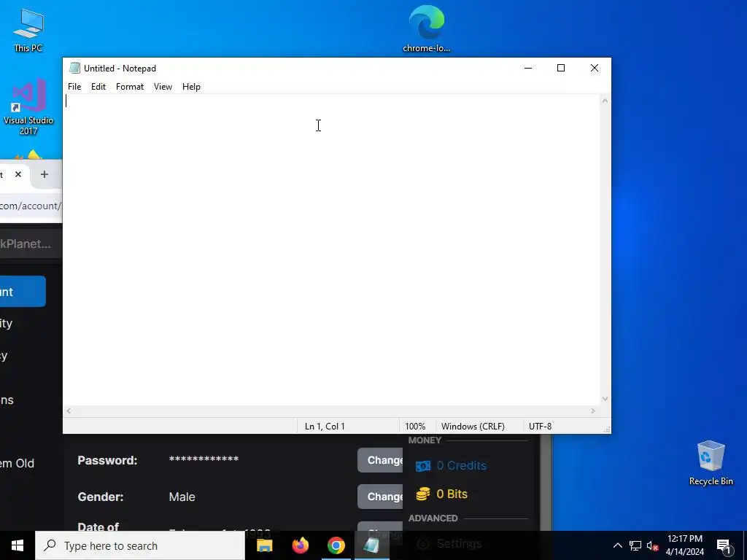This screenshot has width=747, height=560.
Task: Close the Notepad window
Action: point(594,68)
